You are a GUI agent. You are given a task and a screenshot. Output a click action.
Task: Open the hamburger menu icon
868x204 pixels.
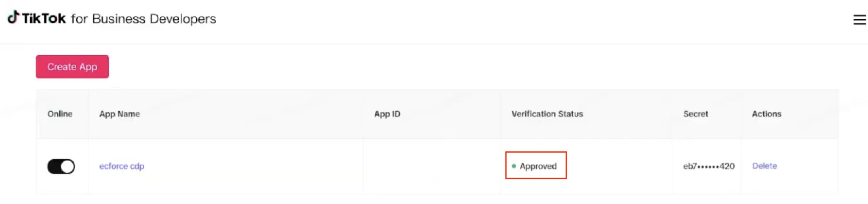pos(860,20)
